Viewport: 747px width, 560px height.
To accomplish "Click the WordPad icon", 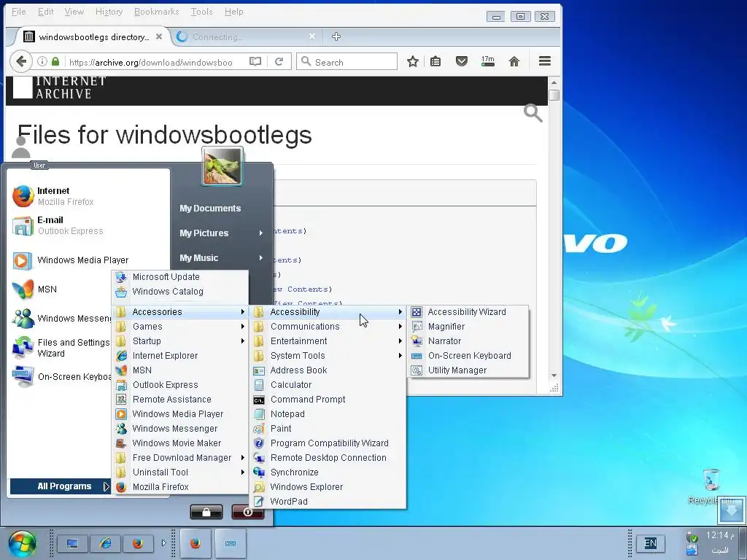I will tap(259, 502).
